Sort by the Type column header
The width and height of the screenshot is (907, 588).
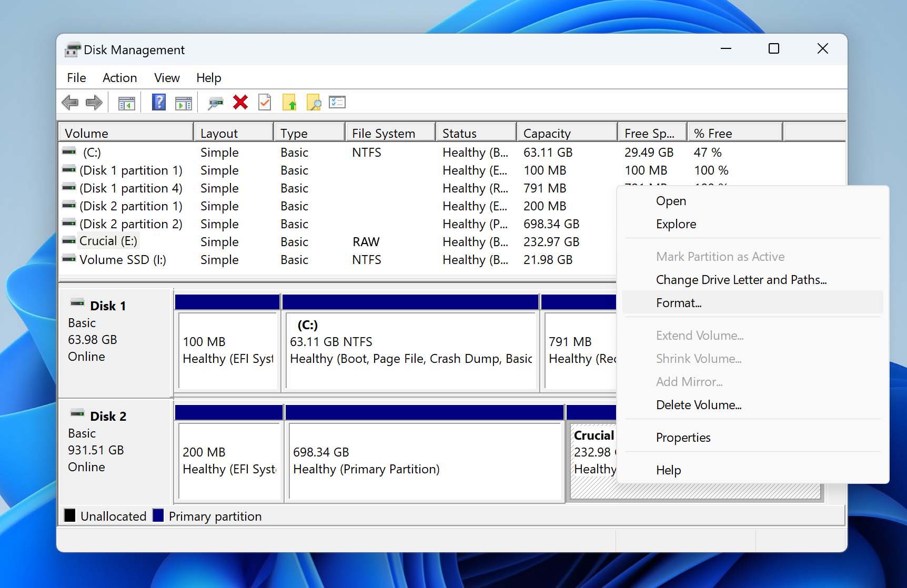[309, 133]
